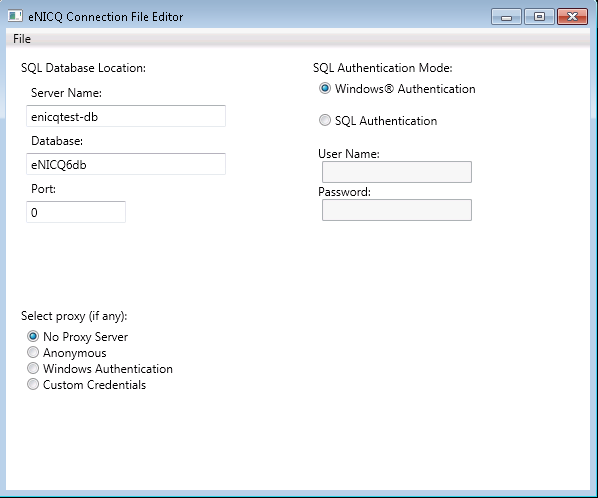598x498 pixels.
Task: Click the 'Server Name:' label
Action: (x=66, y=93)
